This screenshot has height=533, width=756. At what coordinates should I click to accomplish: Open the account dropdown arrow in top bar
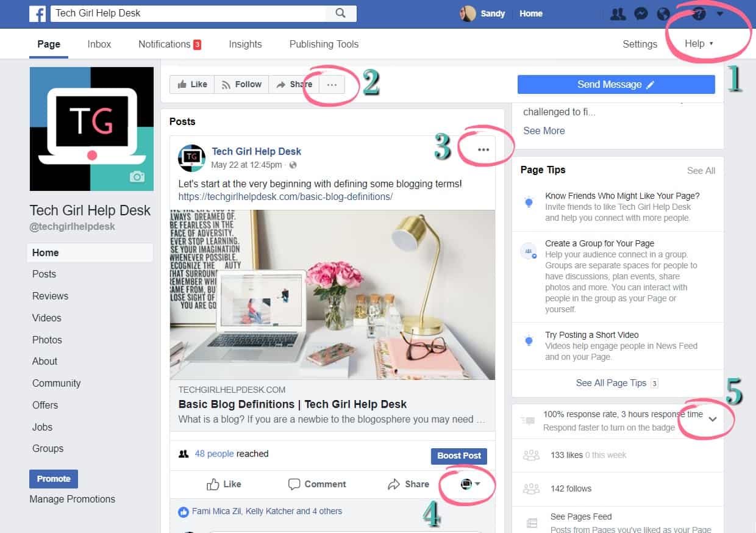click(720, 13)
